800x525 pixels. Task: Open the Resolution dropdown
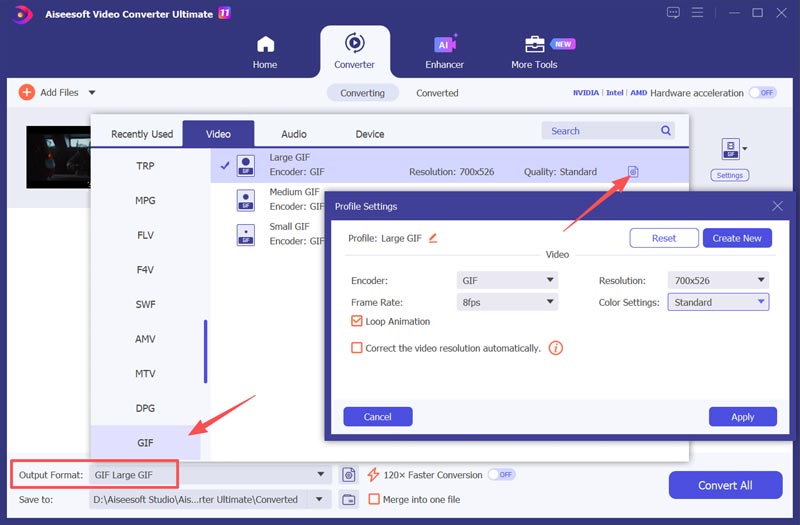coord(718,280)
